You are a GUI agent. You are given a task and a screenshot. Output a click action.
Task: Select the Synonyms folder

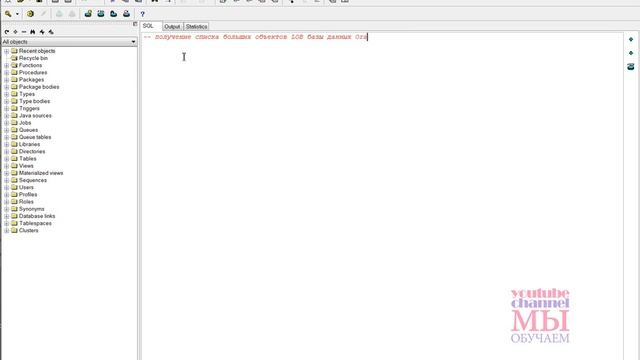(x=31, y=209)
